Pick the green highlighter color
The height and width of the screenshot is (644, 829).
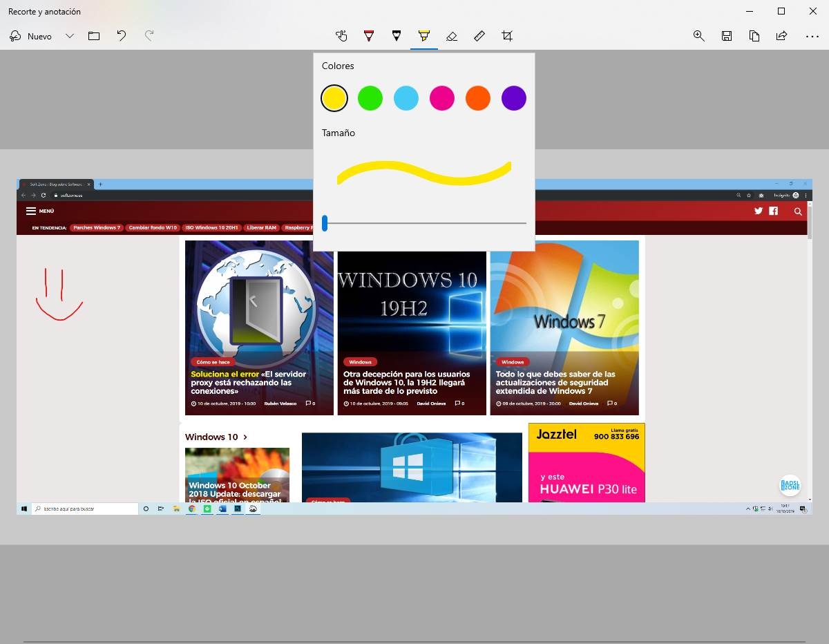tap(370, 98)
